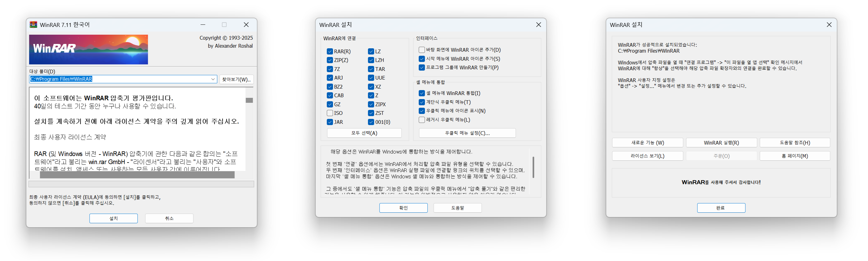
Task: Enable the ISO file association
Action: point(330,113)
